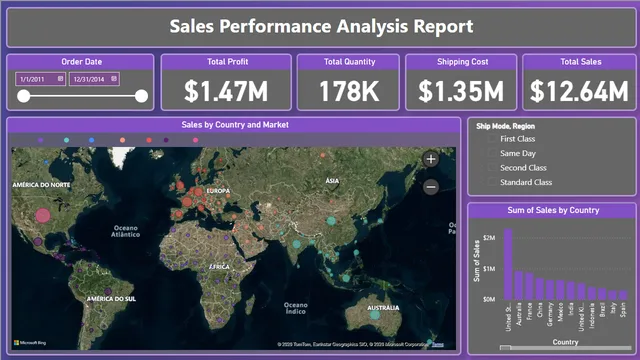This screenshot has height=360, width=640.
Task: Select the Indonesia bar in chart
Action: pyautogui.click(x=592, y=293)
